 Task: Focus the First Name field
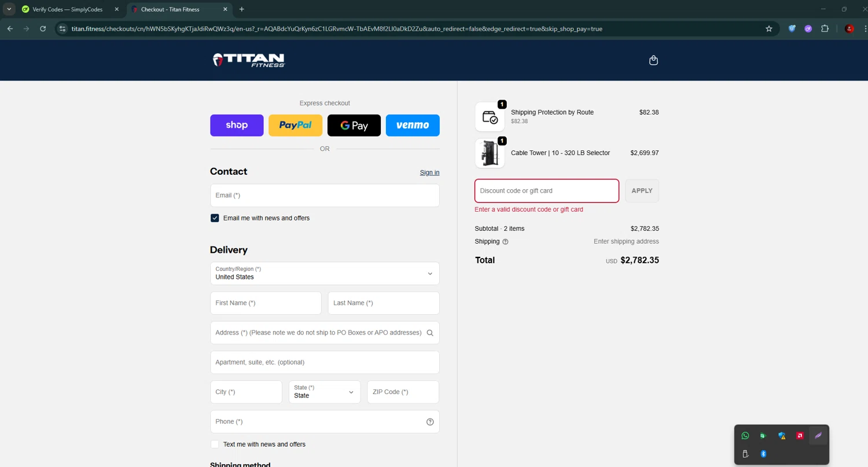tap(266, 303)
